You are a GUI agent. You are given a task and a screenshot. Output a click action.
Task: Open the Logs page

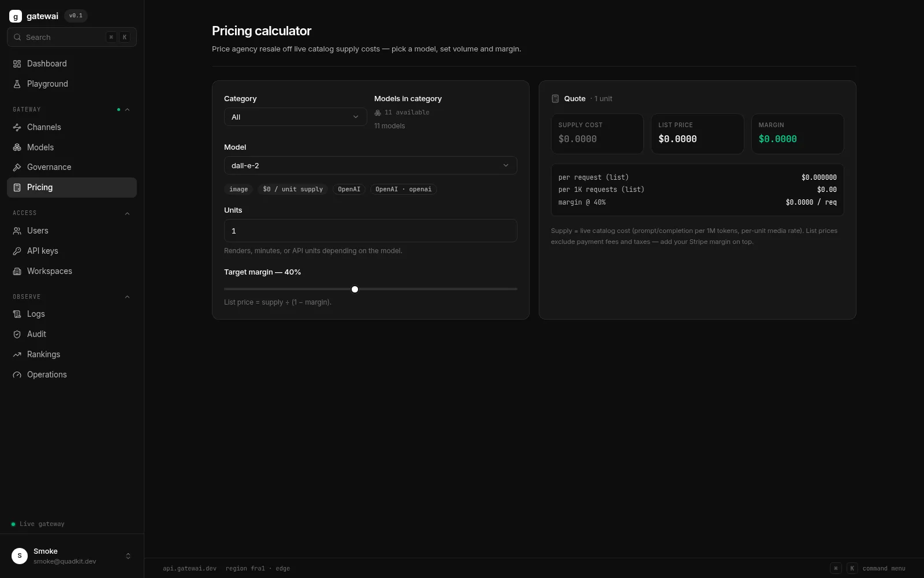72,314
